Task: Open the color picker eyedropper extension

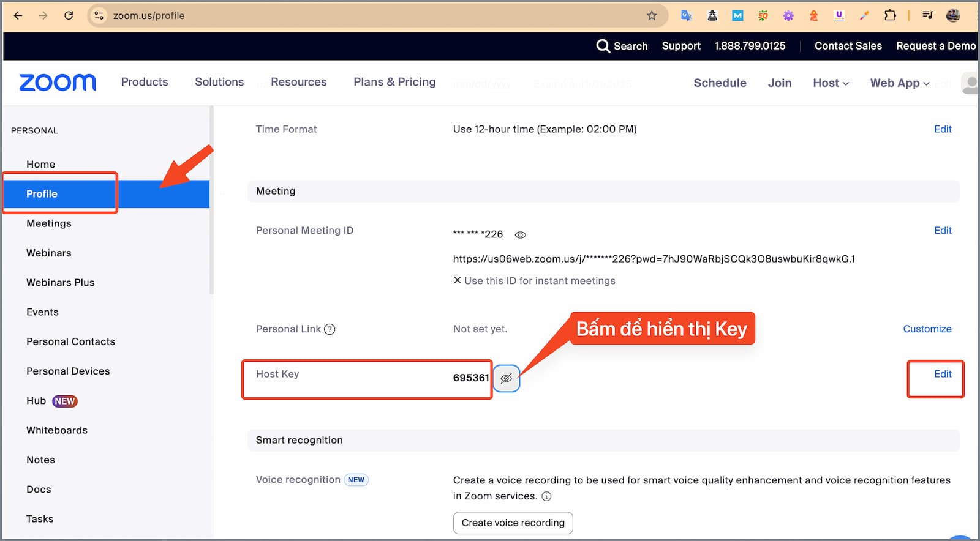Action: click(x=864, y=15)
